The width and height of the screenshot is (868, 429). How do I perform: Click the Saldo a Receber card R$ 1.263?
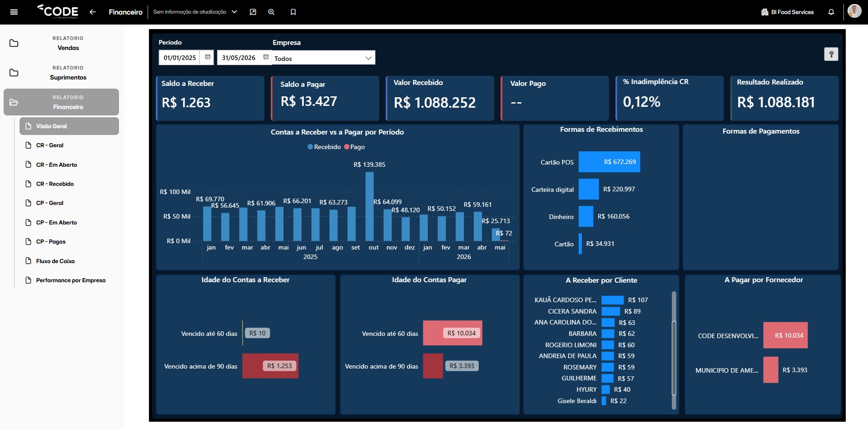[210, 98]
